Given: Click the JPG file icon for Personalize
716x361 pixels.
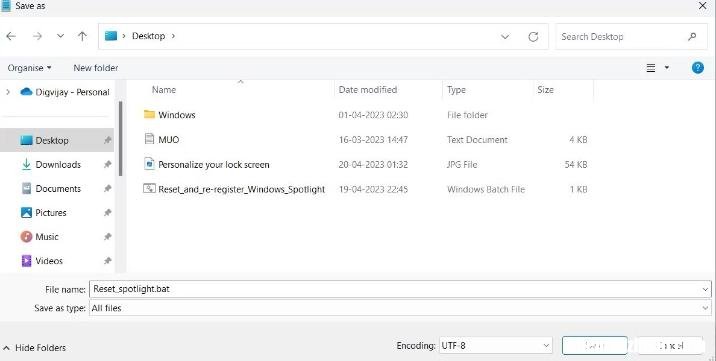Looking at the screenshot, I should (x=149, y=163).
